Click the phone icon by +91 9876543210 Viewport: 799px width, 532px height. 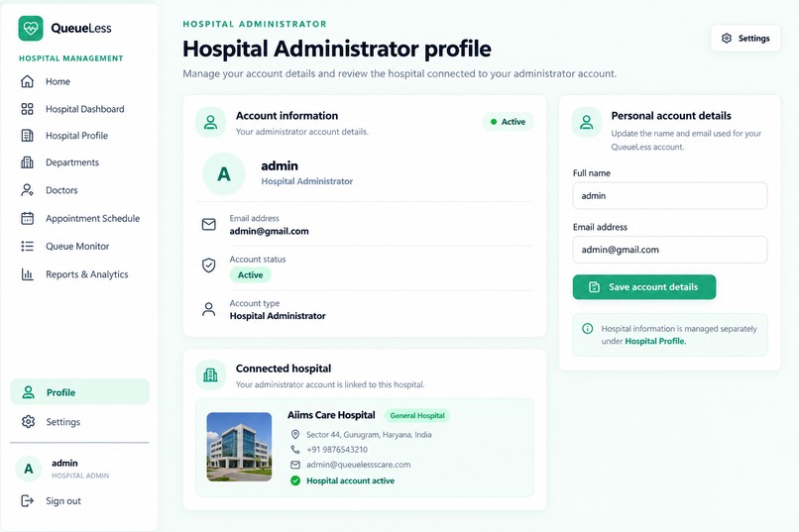coord(295,450)
